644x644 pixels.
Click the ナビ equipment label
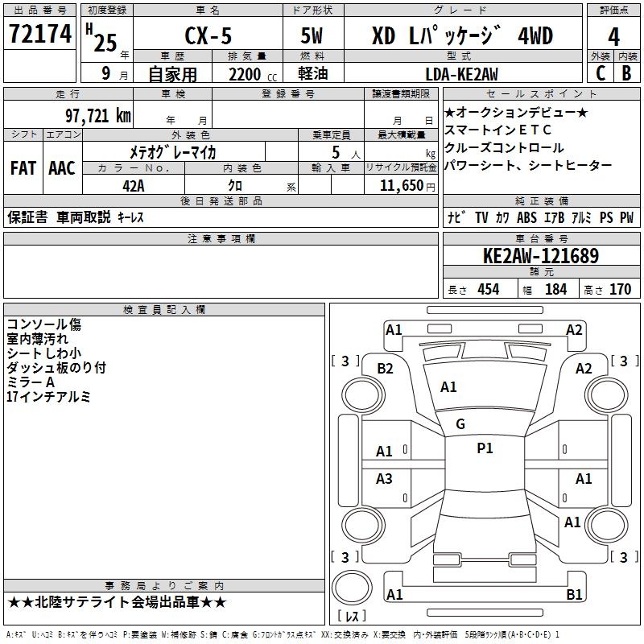pos(456,217)
